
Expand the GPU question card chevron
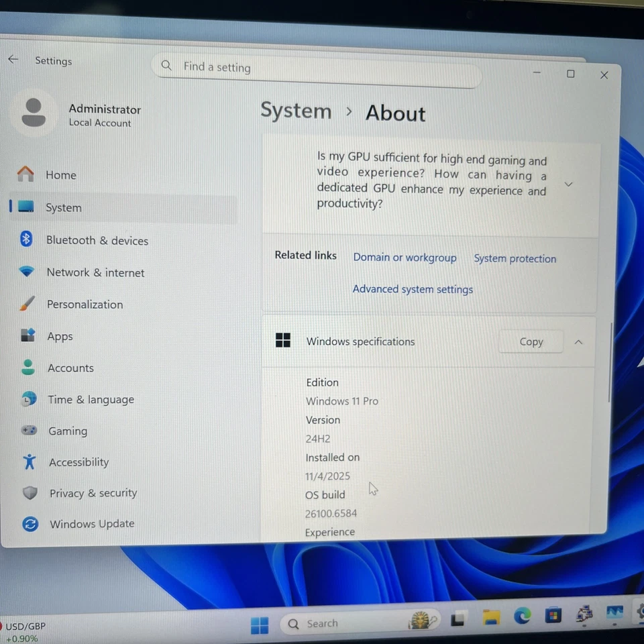568,184
